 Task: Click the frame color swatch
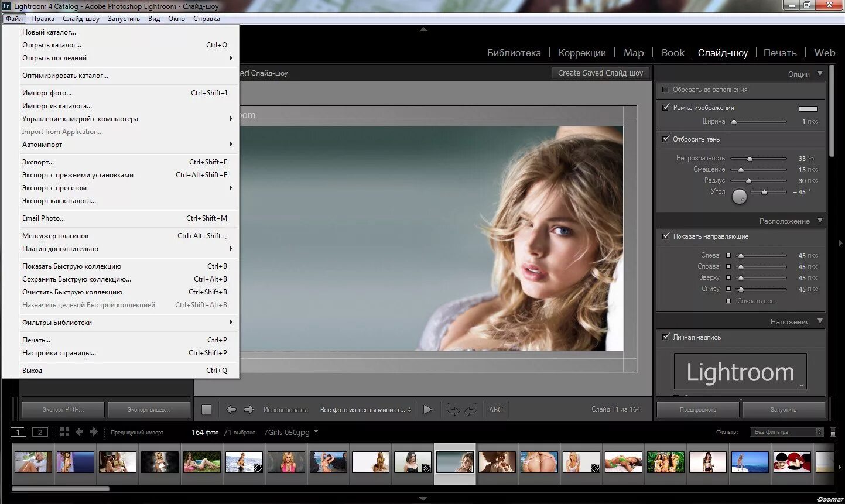pos(808,108)
